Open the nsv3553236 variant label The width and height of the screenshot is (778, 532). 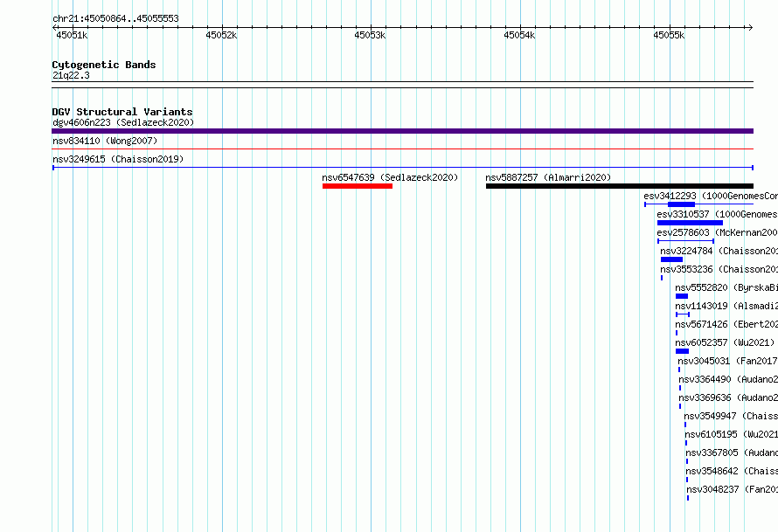coord(719,269)
